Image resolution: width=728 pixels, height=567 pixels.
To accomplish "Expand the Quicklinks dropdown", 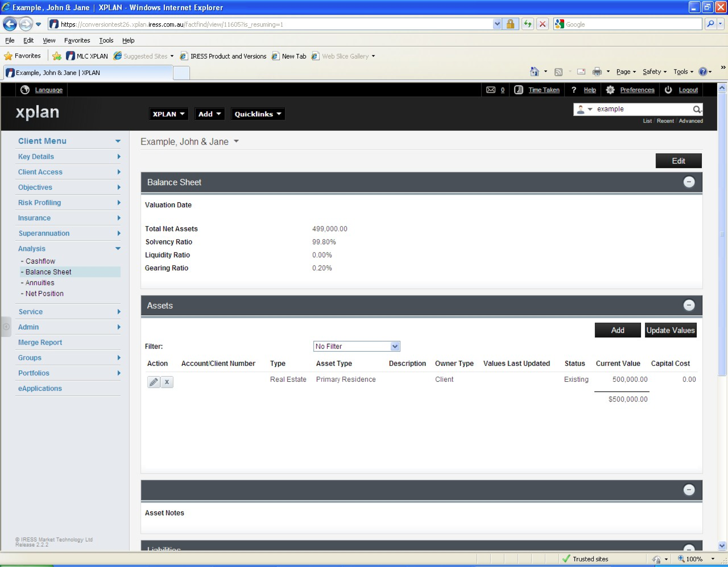I will click(258, 114).
